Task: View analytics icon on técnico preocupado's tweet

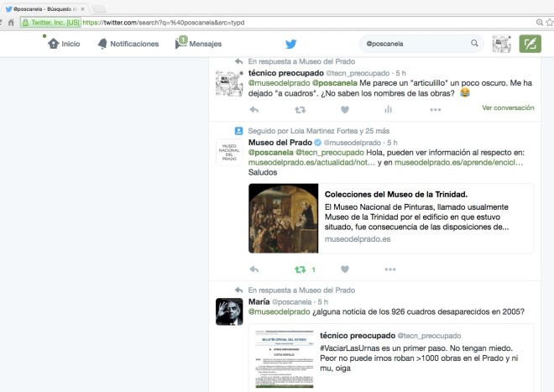Action: pos(388,109)
